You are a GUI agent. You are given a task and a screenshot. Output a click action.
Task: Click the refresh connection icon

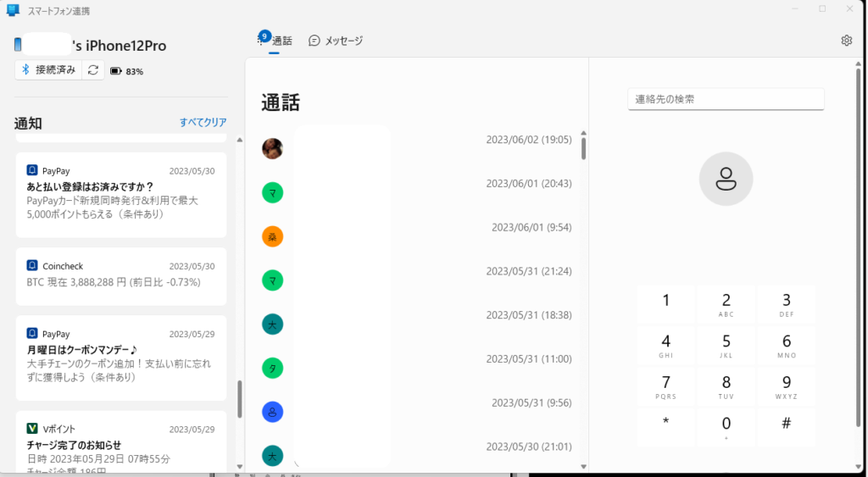click(x=93, y=70)
